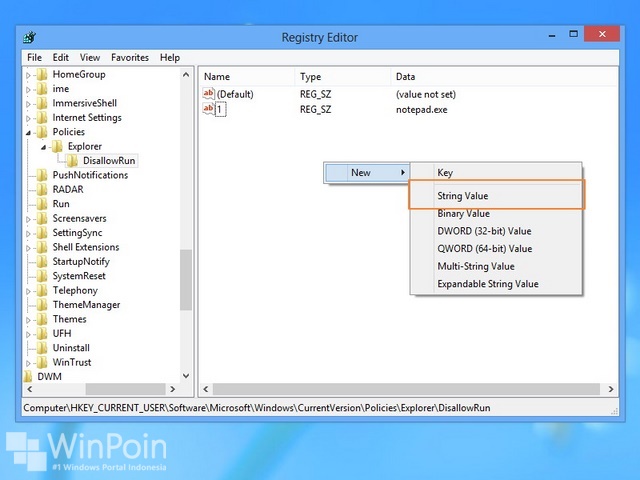
Task: Click the tree pane horizontal scrollbar thumb
Action: pyautogui.click(x=125, y=389)
